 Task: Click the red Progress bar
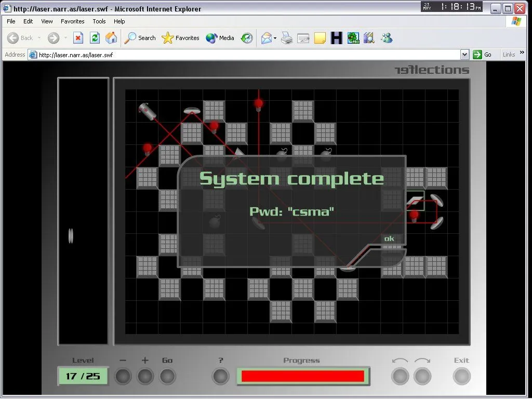click(x=303, y=375)
